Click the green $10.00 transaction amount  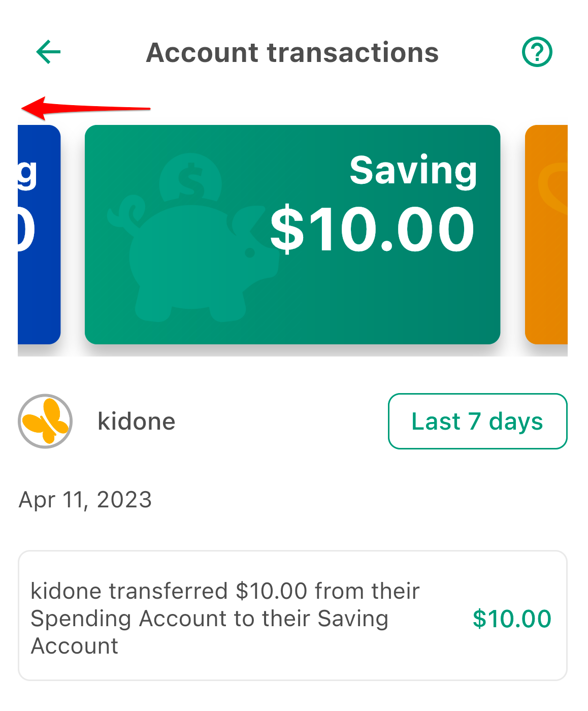pos(512,619)
